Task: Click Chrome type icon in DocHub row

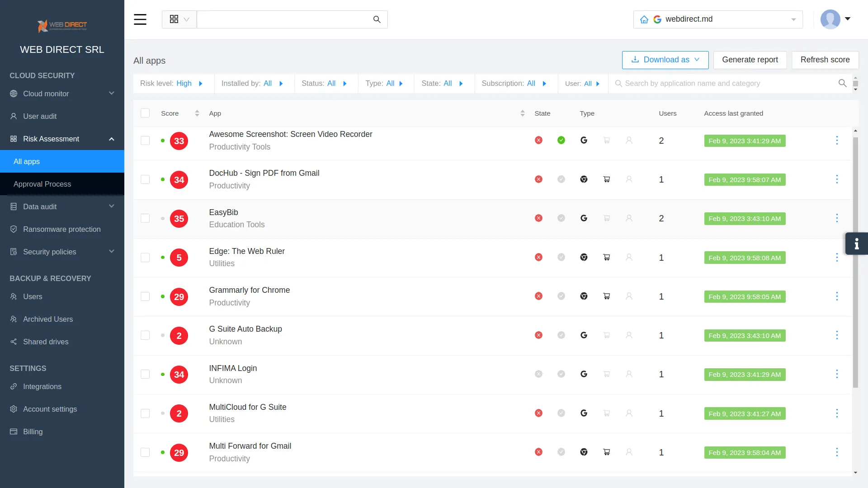Action: (x=584, y=179)
